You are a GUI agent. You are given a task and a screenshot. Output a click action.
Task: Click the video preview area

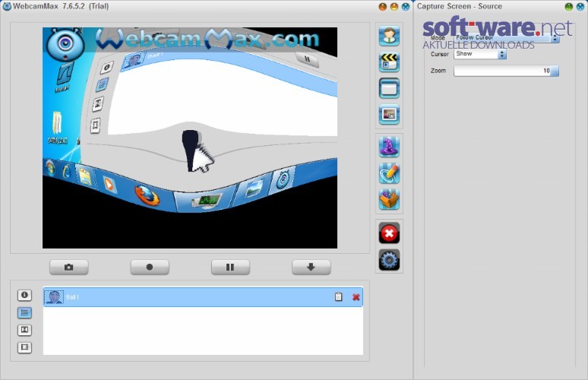(x=190, y=138)
